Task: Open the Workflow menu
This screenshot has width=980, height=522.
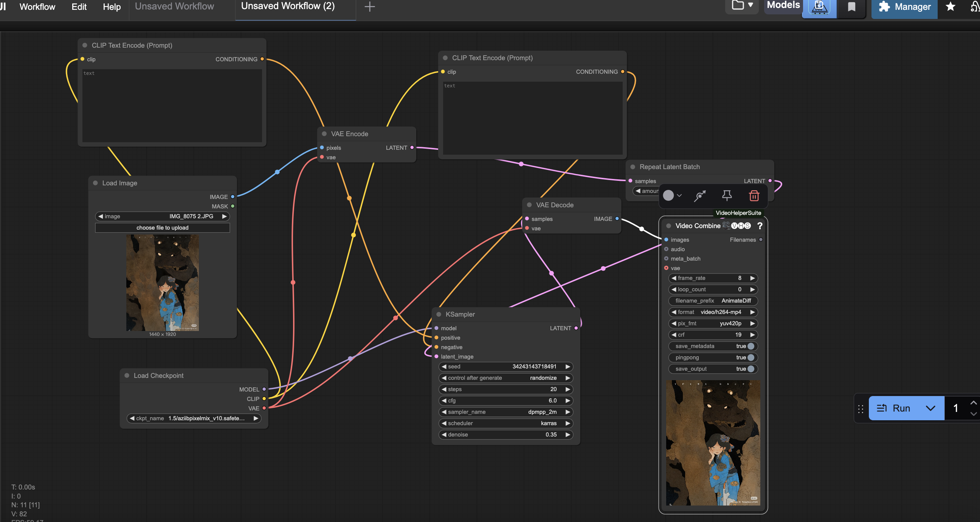Action: tap(37, 7)
